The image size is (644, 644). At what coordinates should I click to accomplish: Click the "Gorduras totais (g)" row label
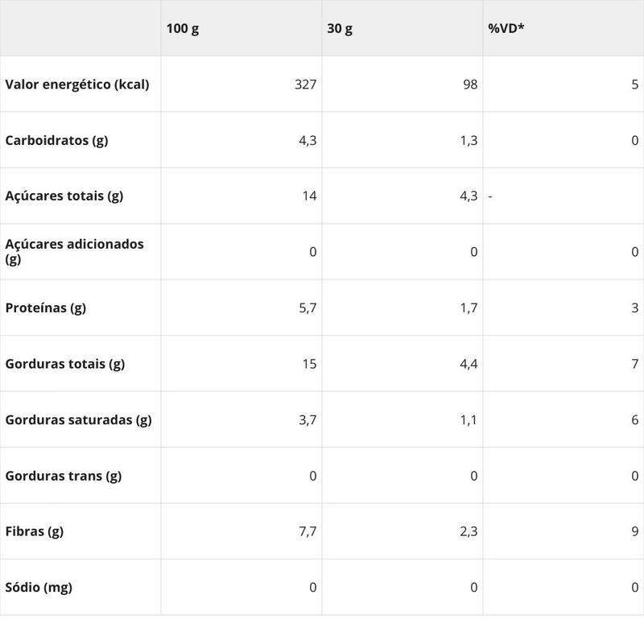65,364
